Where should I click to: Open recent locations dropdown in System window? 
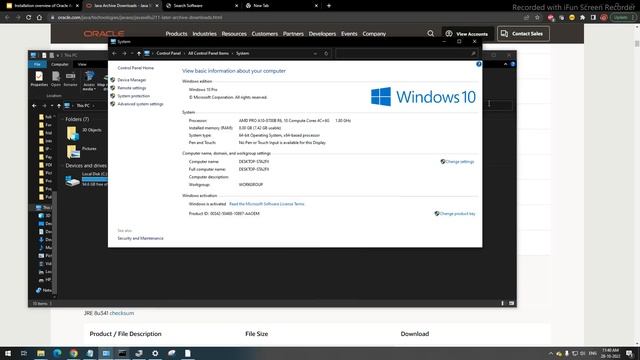pyautogui.click(x=132, y=53)
